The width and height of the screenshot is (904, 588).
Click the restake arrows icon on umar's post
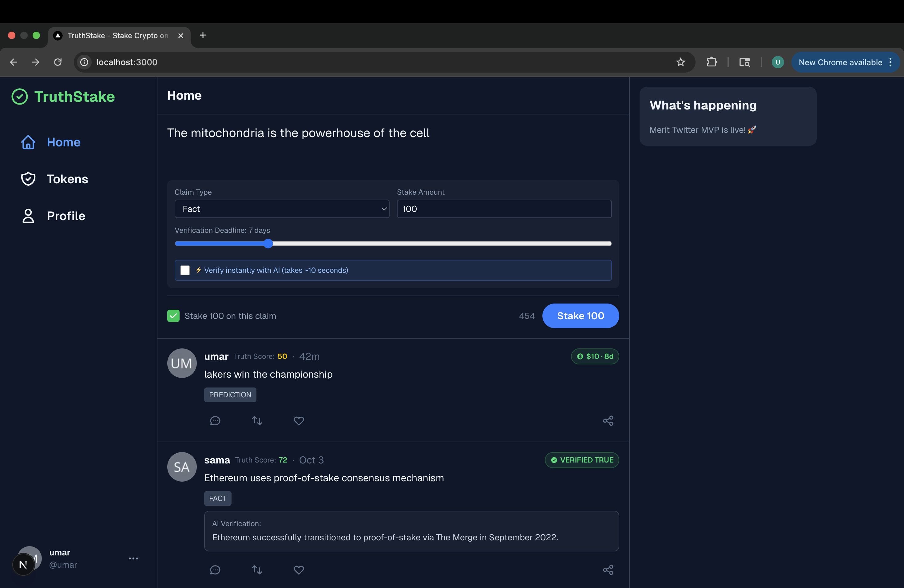tap(257, 421)
